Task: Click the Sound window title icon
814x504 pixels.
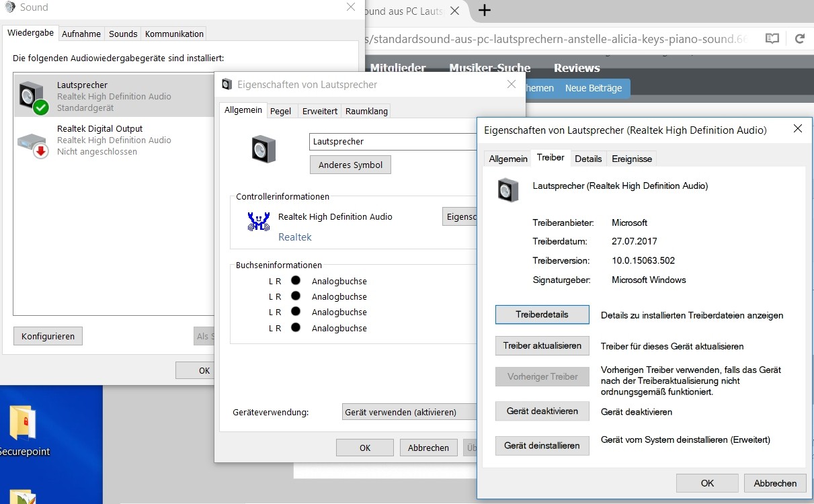Action: (9, 7)
